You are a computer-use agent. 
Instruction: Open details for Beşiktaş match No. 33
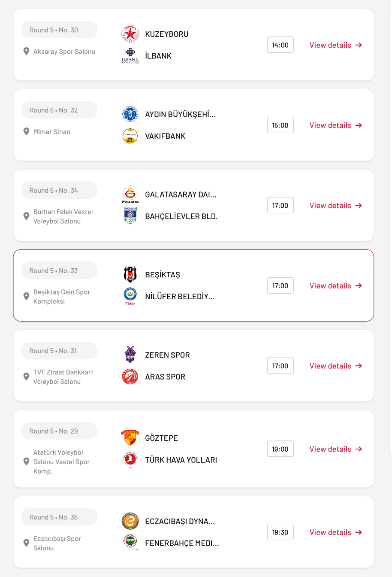(335, 285)
